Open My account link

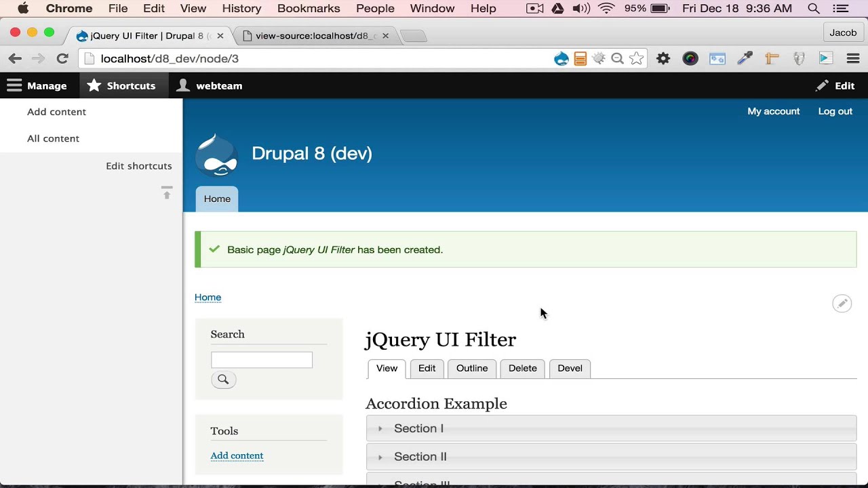pos(774,111)
